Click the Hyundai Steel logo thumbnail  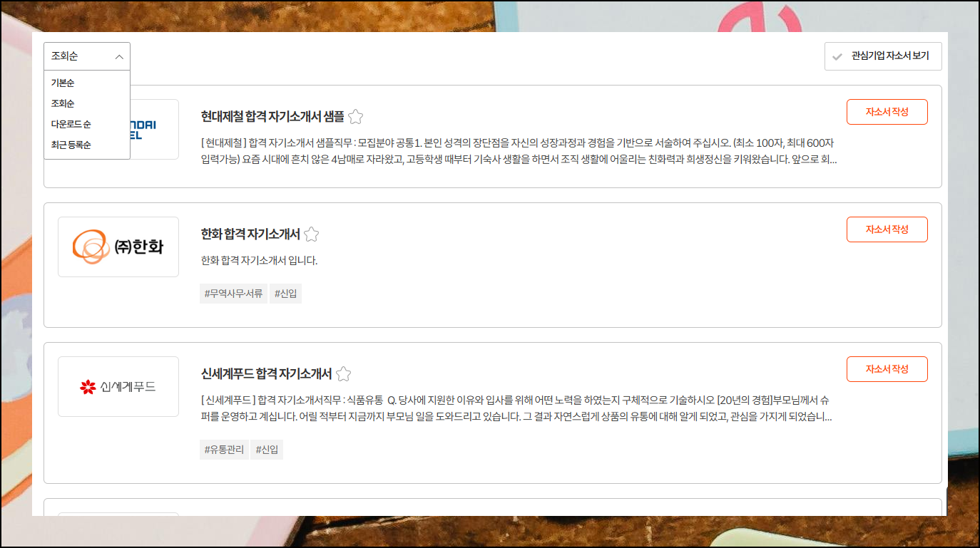tap(154, 129)
